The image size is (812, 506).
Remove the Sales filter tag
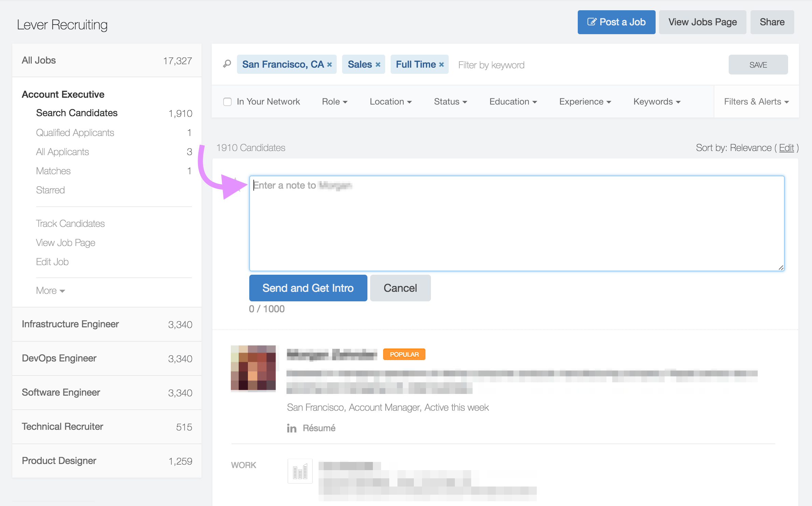[x=378, y=65]
